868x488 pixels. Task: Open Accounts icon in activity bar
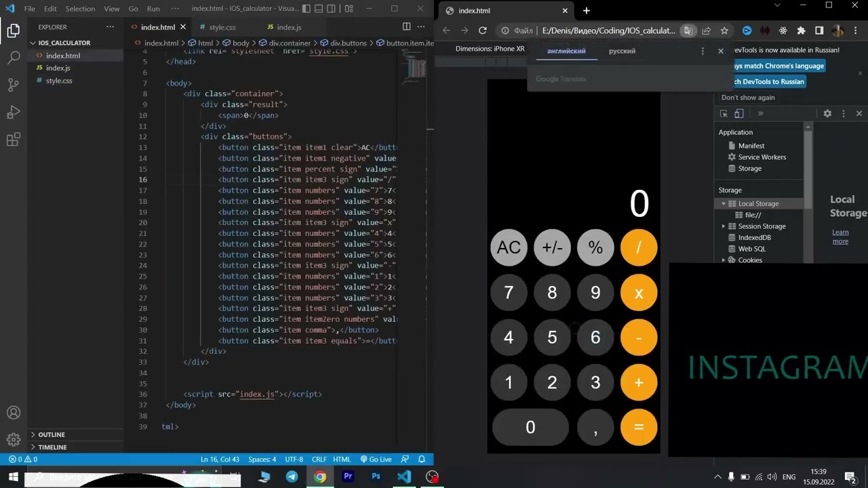[13, 413]
